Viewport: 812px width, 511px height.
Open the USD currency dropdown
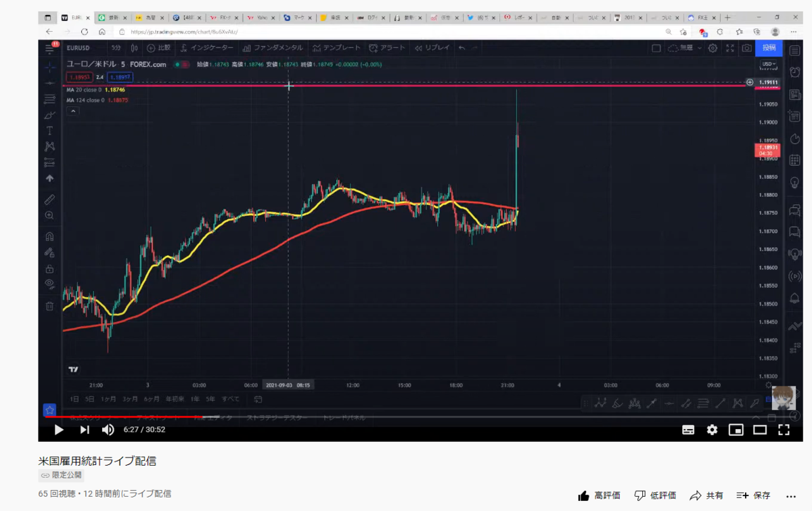coord(769,64)
